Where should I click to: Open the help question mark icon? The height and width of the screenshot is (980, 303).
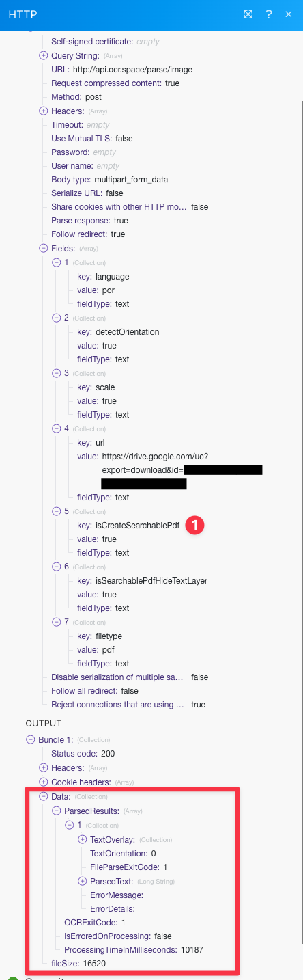pyautogui.click(x=269, y=14)
